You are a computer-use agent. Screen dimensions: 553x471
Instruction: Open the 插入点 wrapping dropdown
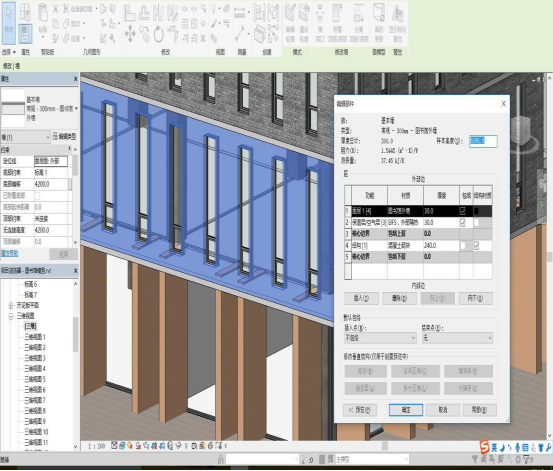coord(380,338)
